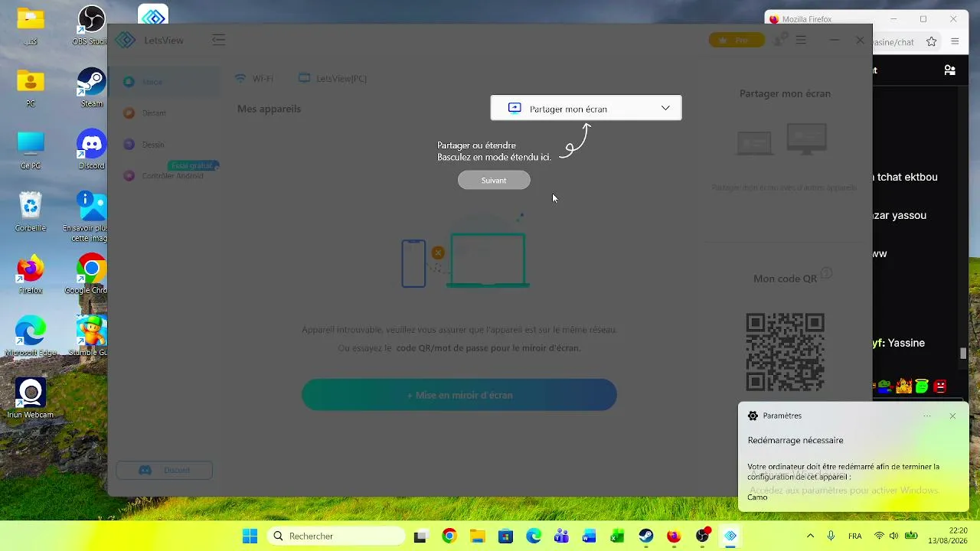The width and height of the screenshot is (980, 551).
Task: Collapse the LetsView sidebar with the menu-fold icon
Action: coord(219,40)
